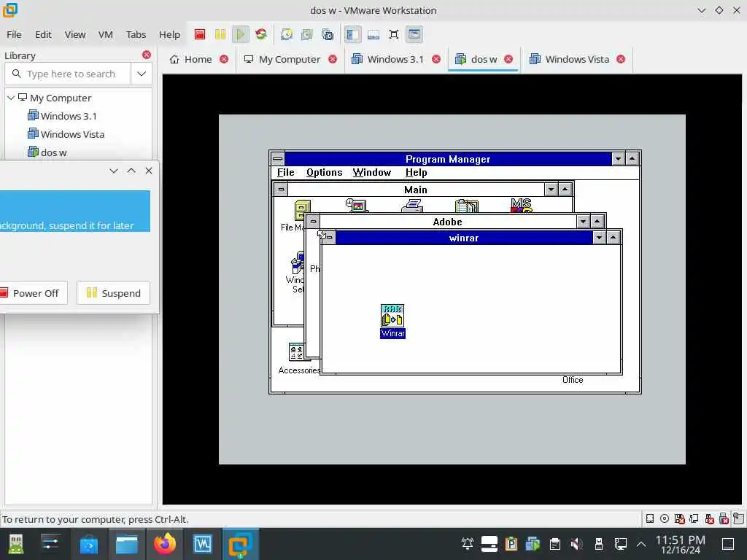The image size is (747, 560).
Task: Toggle the thumbnail bar toolbar button
Action: [x=373, y=34]
